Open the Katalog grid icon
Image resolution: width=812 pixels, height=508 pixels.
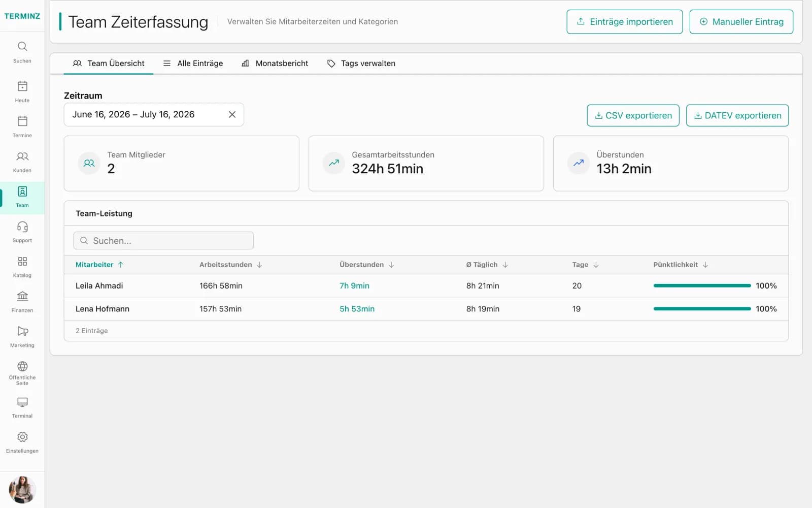coord(22,261)
